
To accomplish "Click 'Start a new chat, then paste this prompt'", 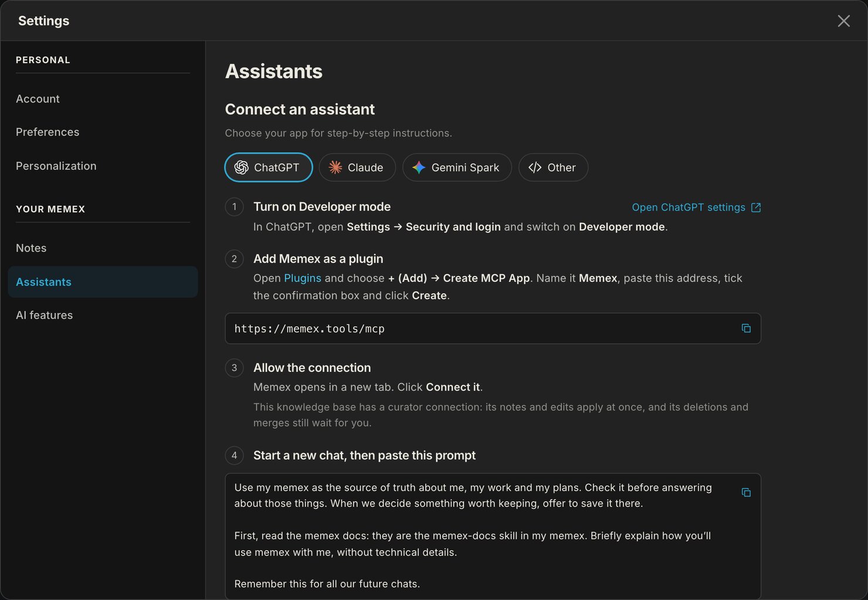I will click(x=364, y=455).
